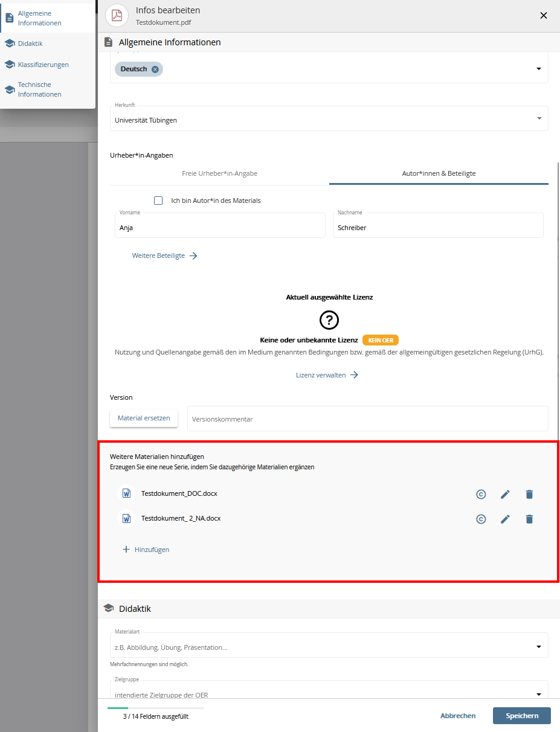The image size is (560, 732).
Task: Click the unknown license question mark icon
Action: click(329, 320)
